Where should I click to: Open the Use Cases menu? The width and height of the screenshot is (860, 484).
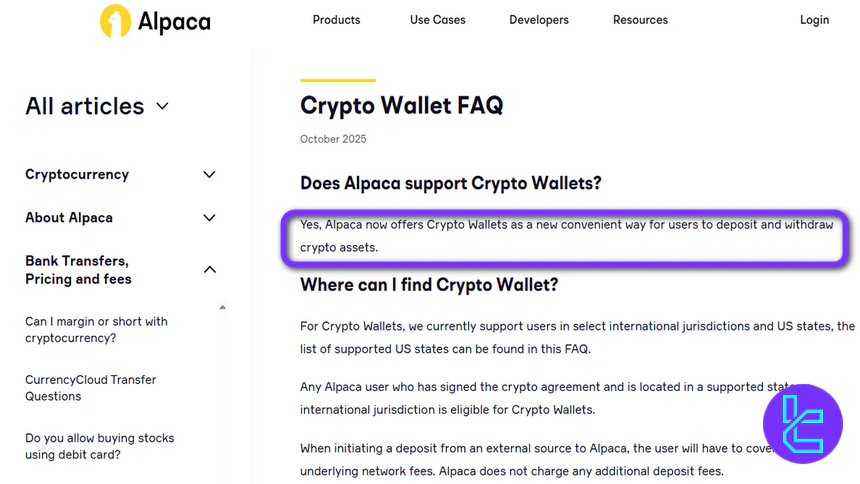point(438,20)
